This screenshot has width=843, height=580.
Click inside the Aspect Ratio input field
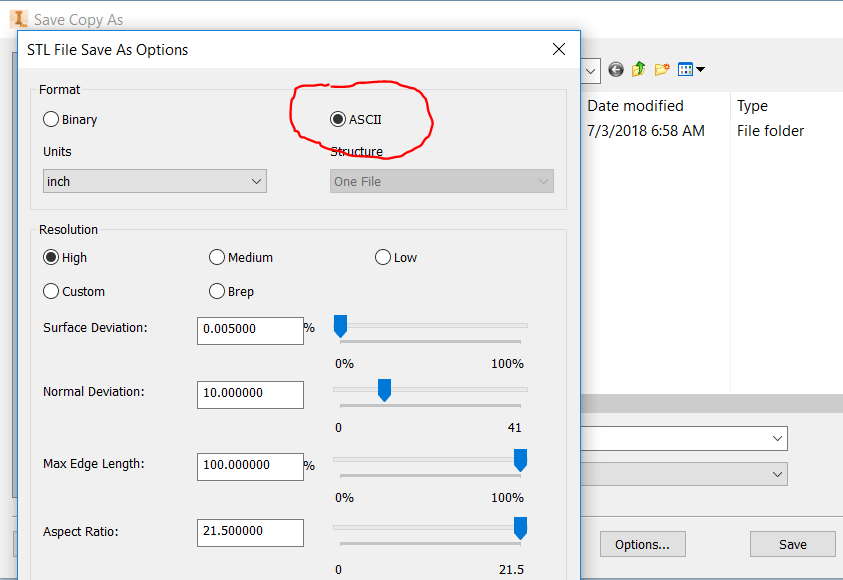click(250, 532)
